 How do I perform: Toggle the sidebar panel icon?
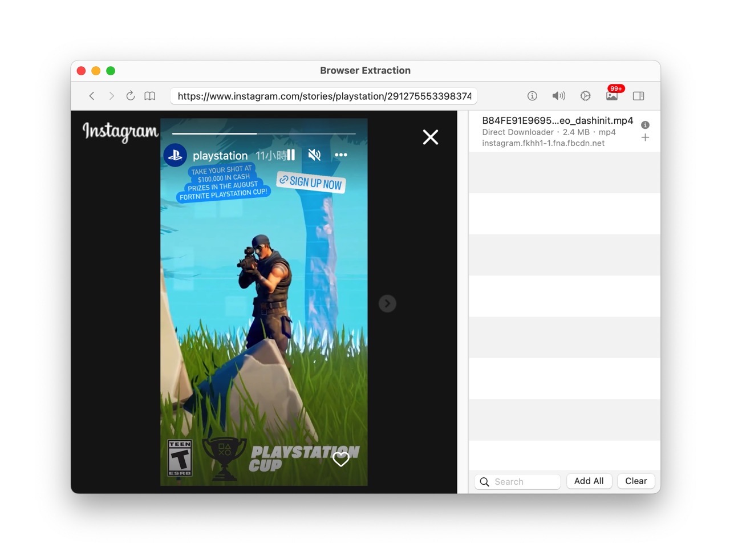pos(639,96)
